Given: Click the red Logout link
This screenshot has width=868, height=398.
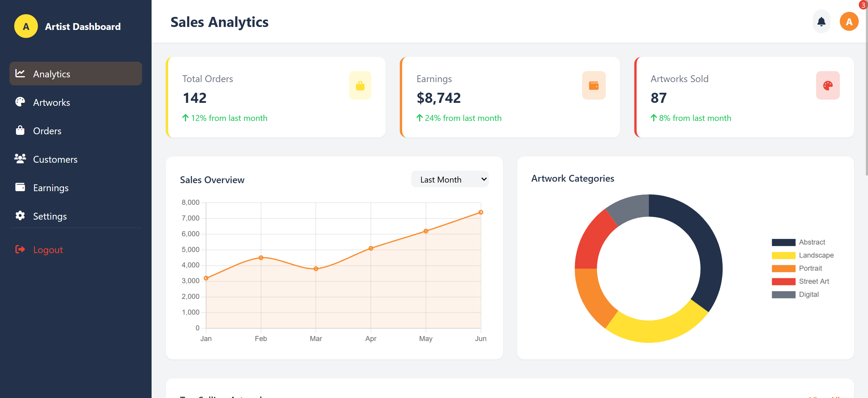Looking at the screenshot, I should pos(47,250).
